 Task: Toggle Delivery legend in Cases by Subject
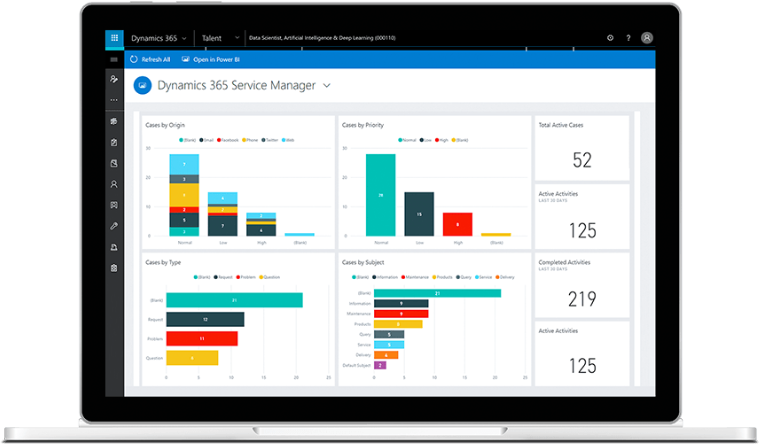tap(505, 277)
